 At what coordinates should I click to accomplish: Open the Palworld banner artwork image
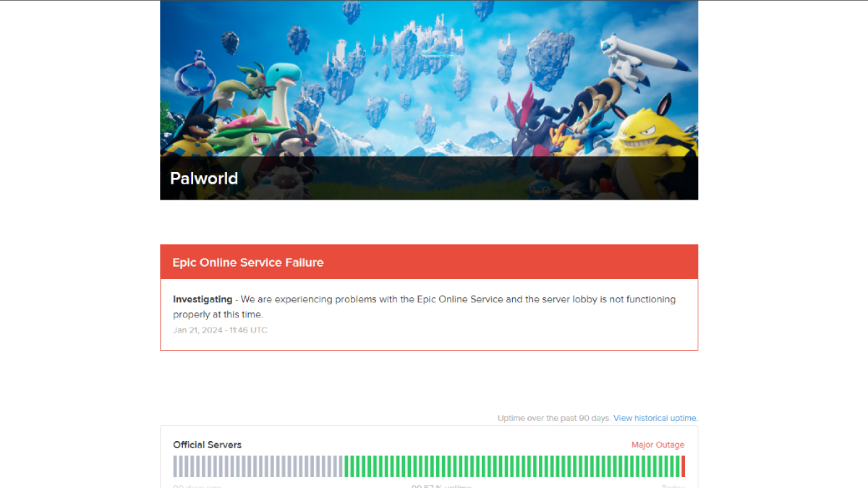[428, 80]
